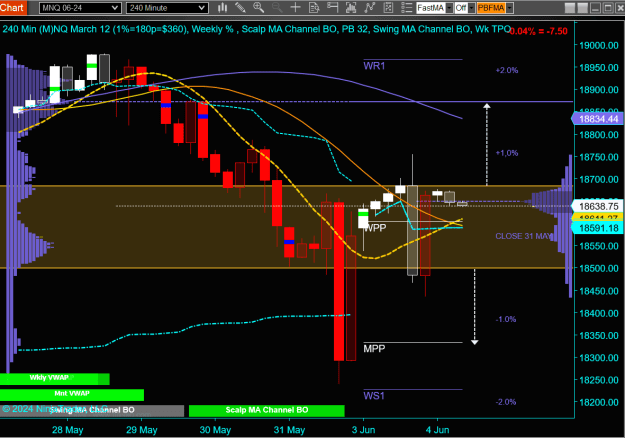Image resolution: width=625 pixels, height=438 pixels.
Task: Click the WS1 pivot label
Action: pos(374,396)
